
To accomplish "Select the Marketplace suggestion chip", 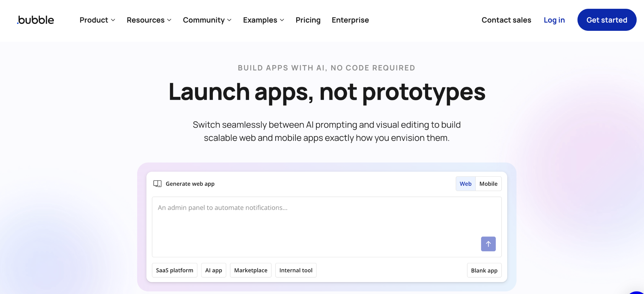I will [x=251, y=270].
